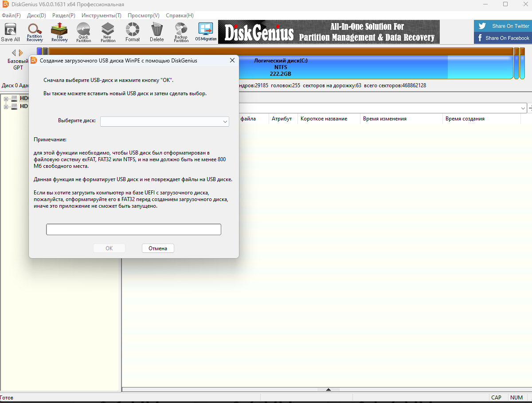This screenshot has width=532, height=403.
Task: Expand the first HD tree node
Action: [6, 98]
